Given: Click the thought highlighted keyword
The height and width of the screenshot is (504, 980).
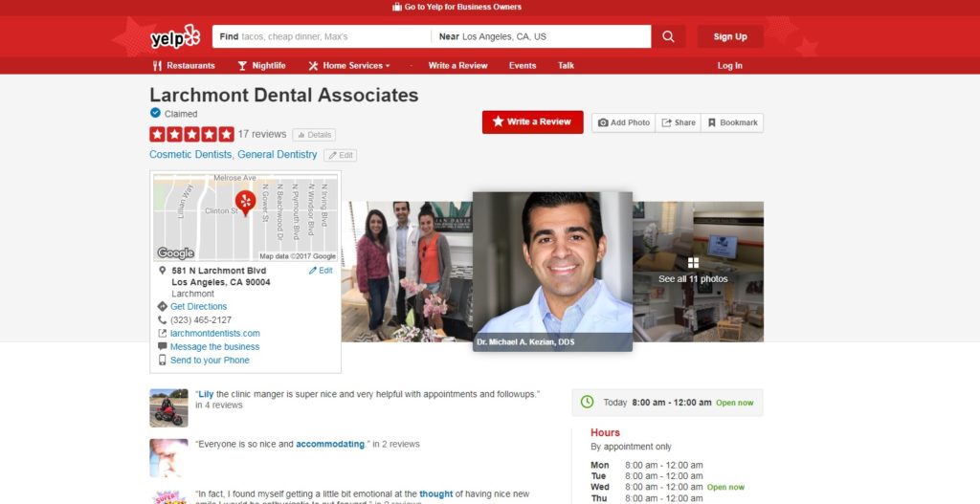Looking at the screenshot, I should point(436,494).
